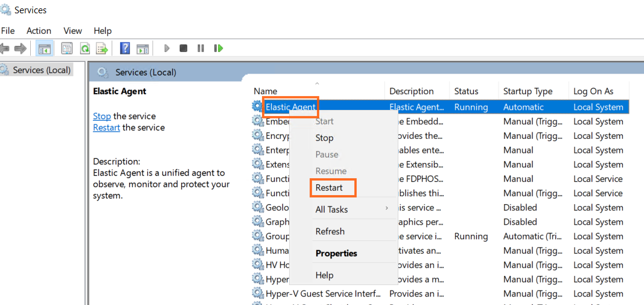Open the View menu

pos(72,31)
